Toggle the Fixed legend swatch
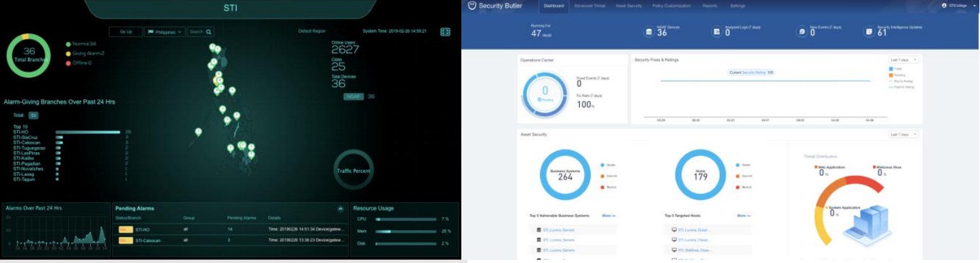 891,68
